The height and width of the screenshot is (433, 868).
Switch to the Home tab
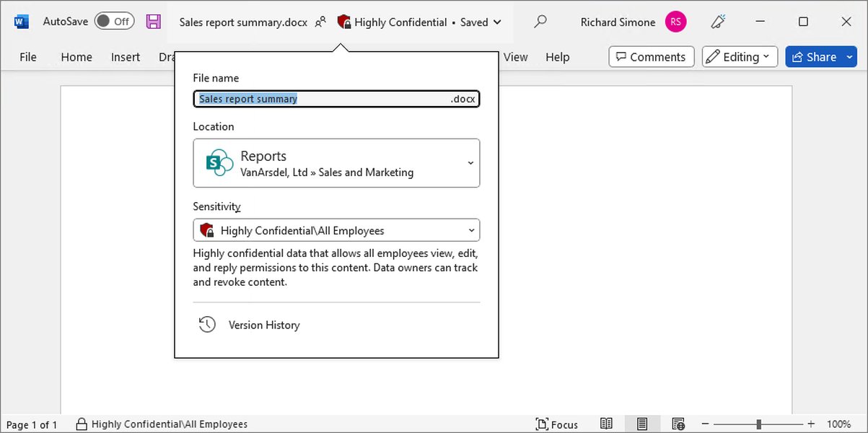[76, 57]
